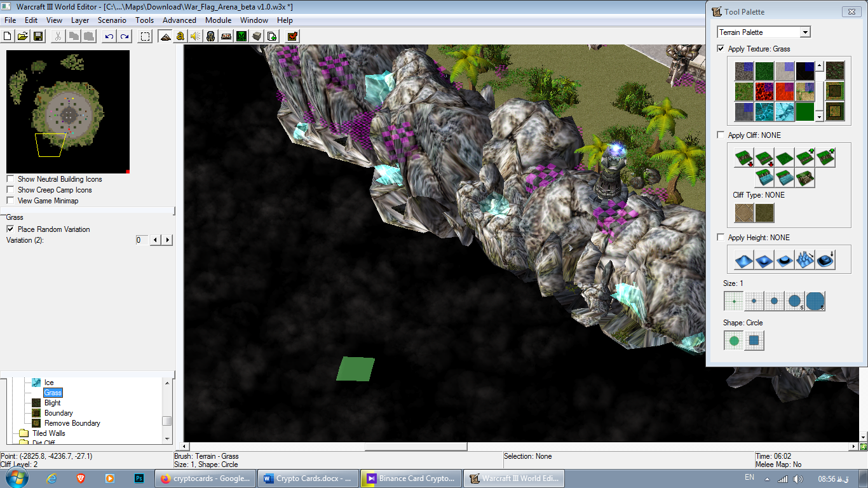Test the map with the checkmark icon

pyautogui.click(x=292, y=36)
